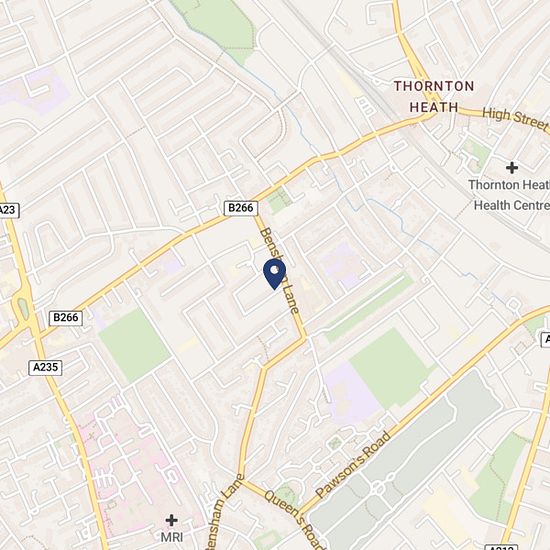The image size is (550, 550).
Task: Click the Pawson's Road label
Action: pyautogui.click(x=353, y=464)
